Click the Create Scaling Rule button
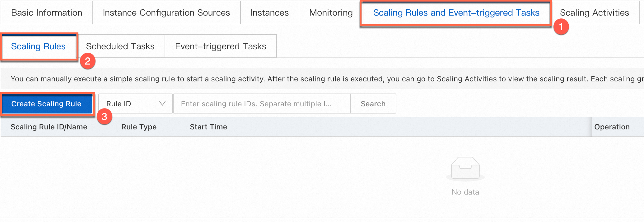This screenshot has height=222, width=644. (x=46, y=104)
